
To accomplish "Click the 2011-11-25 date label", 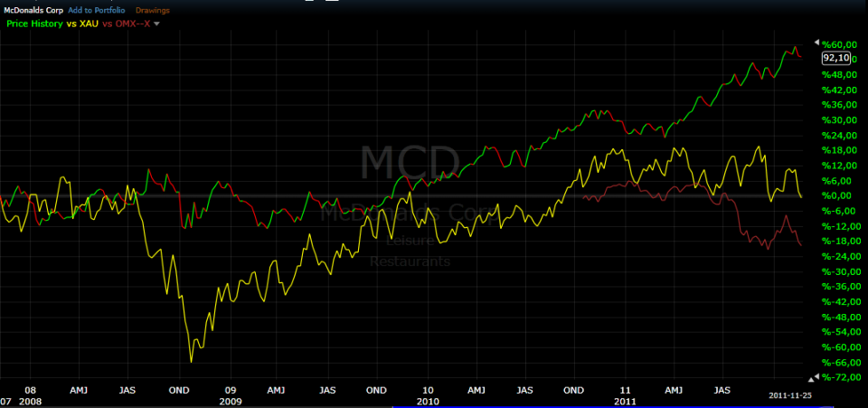I will (790, 395).
